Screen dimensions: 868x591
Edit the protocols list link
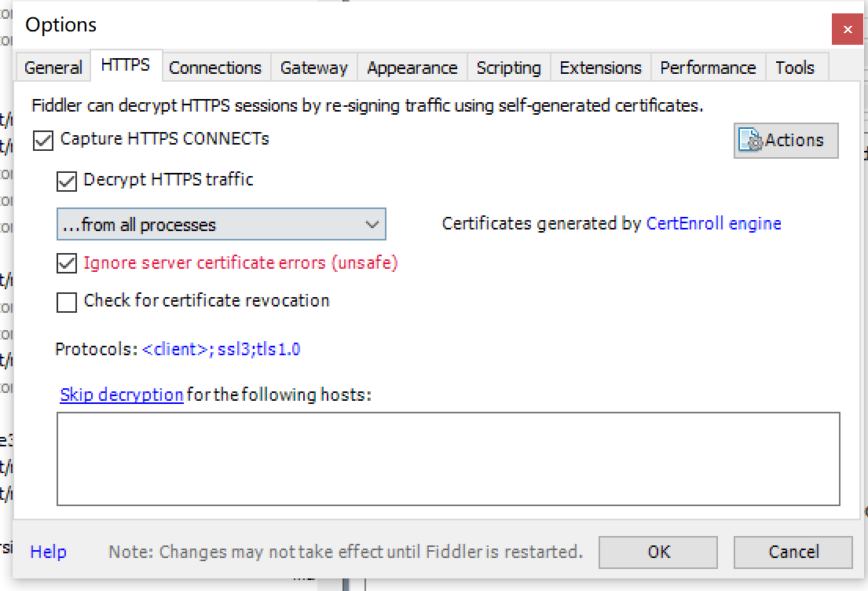pyautogui.click(x=221, y=350)
